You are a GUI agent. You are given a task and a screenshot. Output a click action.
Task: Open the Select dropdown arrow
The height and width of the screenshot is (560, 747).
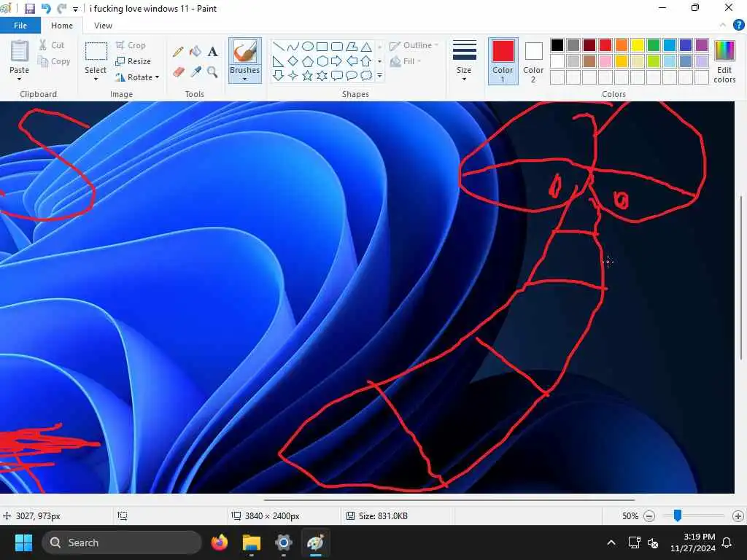[96, 79]
